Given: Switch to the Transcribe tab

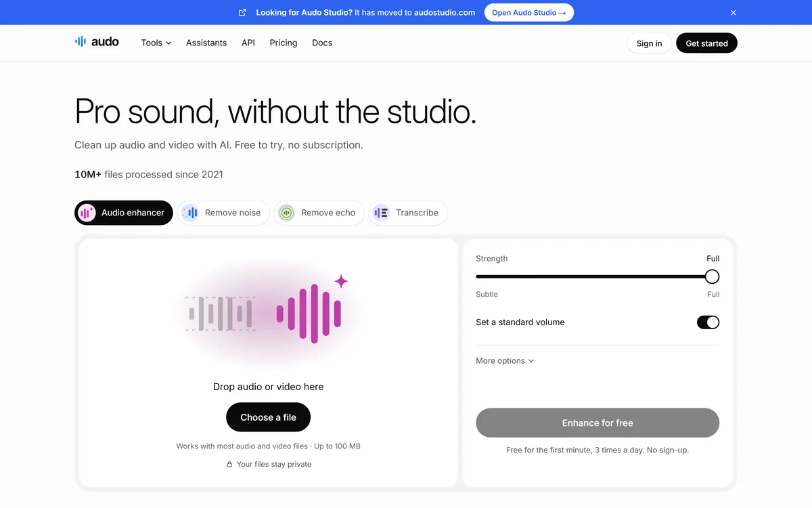Looking at the screenshot, I should tap(408, 213).
